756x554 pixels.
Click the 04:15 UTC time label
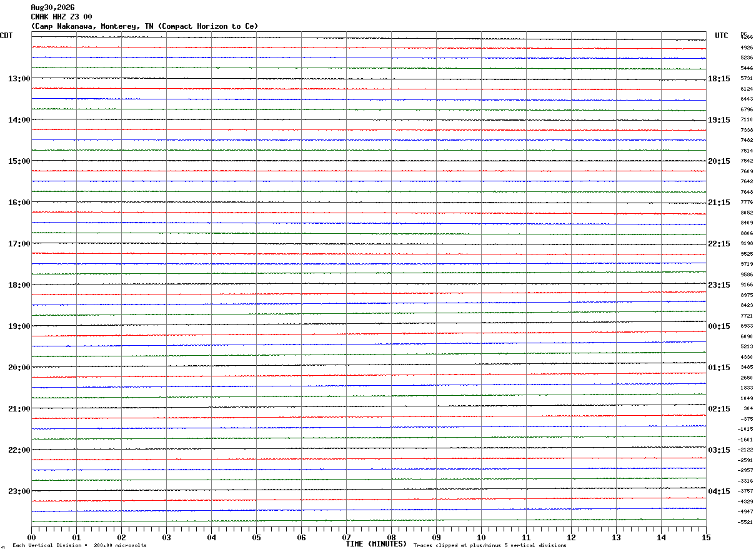pos(719,491)
